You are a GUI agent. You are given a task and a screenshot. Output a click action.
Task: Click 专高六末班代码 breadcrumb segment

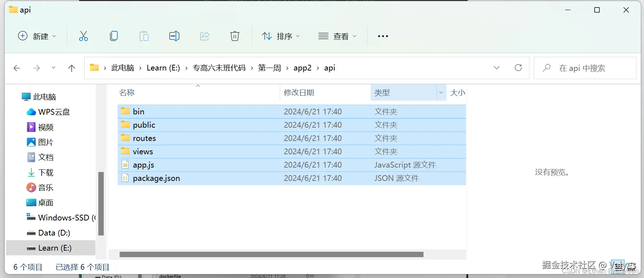point(219,68)
